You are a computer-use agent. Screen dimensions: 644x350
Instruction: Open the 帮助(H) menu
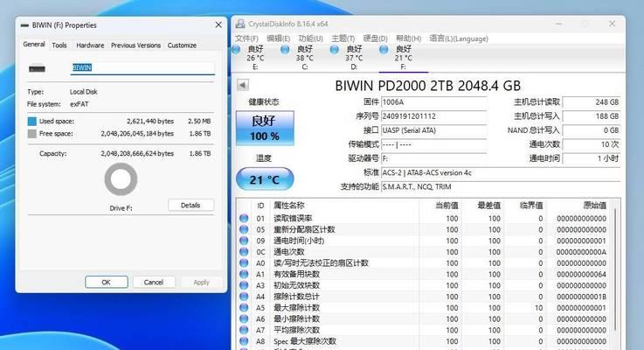tap(408, 38)
